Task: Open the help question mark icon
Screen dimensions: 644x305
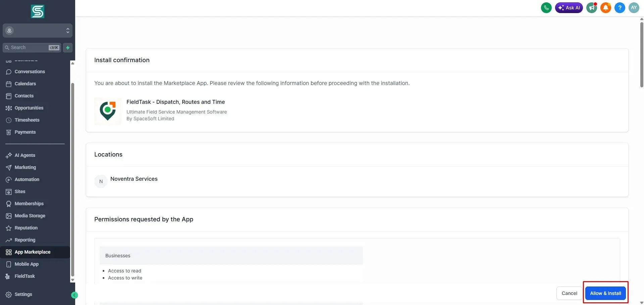Action: (x=620, y=8)
